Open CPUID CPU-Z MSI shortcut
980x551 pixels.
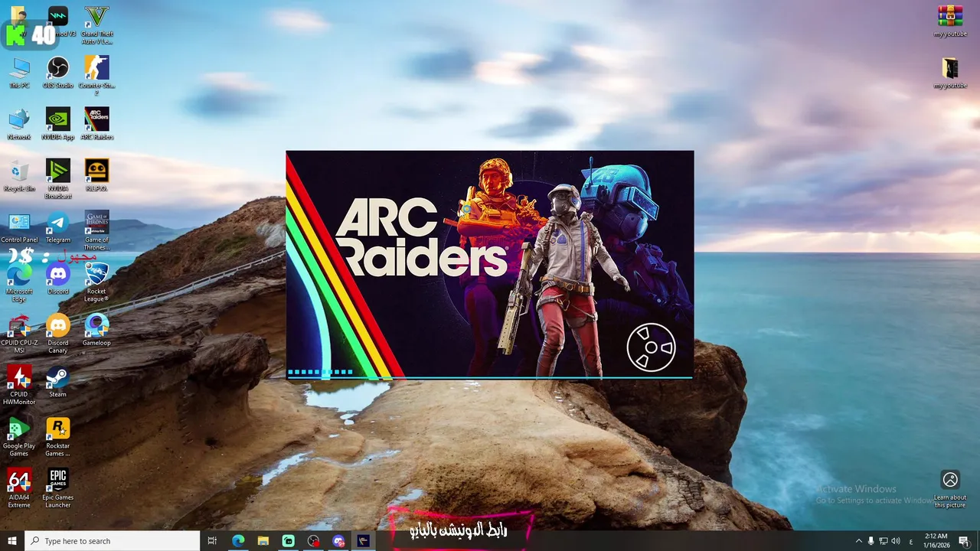19,334
